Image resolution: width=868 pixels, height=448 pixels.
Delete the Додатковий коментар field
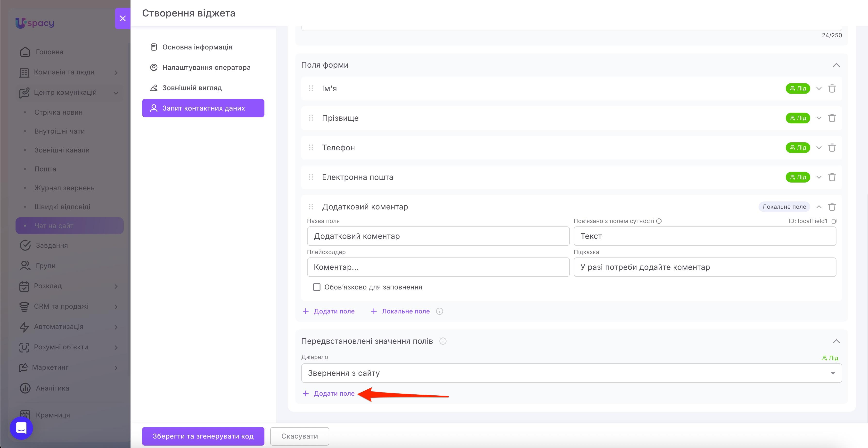pos(832,207)
